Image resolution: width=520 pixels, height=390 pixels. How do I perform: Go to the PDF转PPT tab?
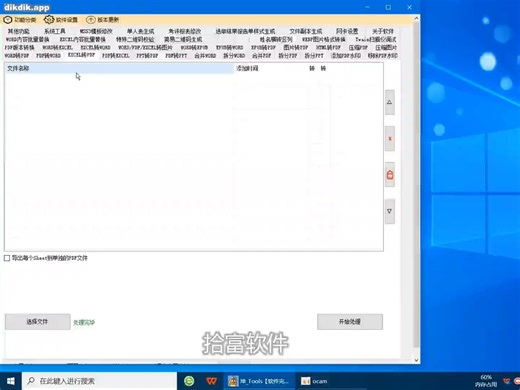click(x=176, y=56)
